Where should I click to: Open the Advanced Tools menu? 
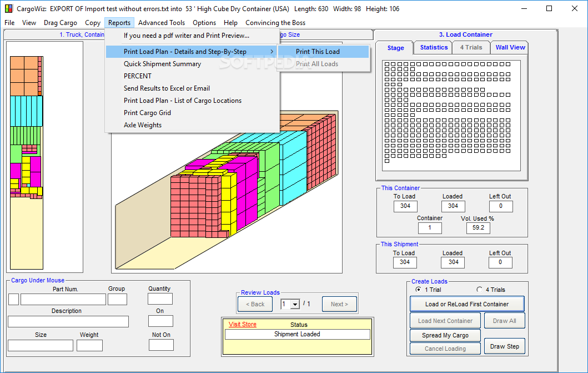click(162, 23)
